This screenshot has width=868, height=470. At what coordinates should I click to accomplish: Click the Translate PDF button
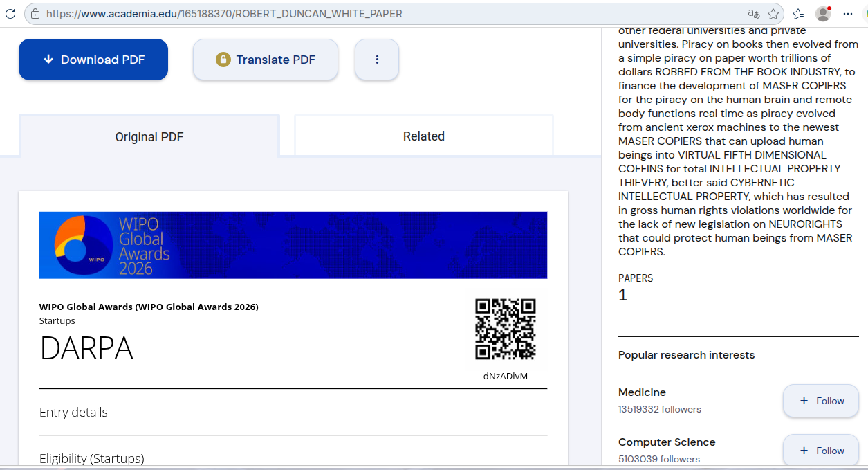[266, 60]
